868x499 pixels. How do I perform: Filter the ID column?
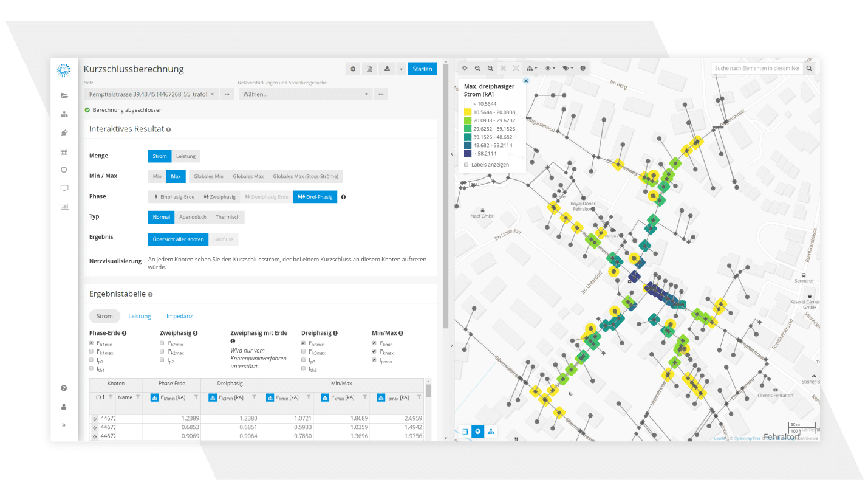tap(111, 397)
